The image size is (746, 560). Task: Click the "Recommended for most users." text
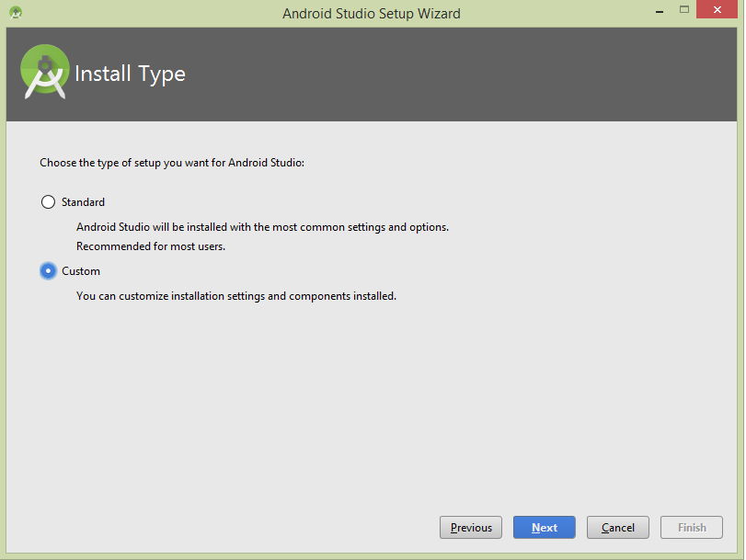(x=151, y=246)
